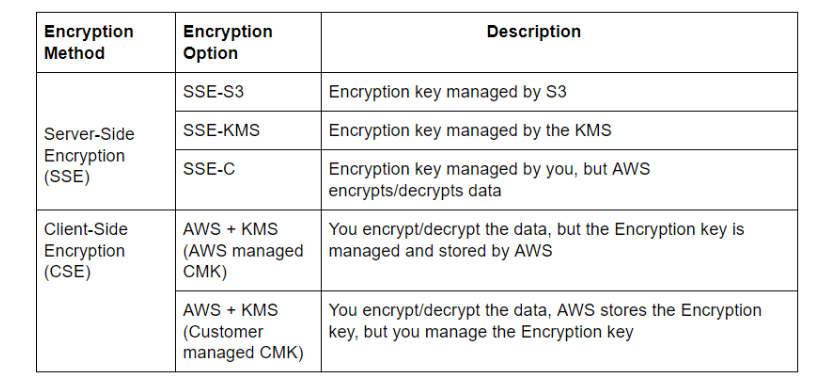Click the word 'Option' in header
816x392 pixels.
point(211,53)
